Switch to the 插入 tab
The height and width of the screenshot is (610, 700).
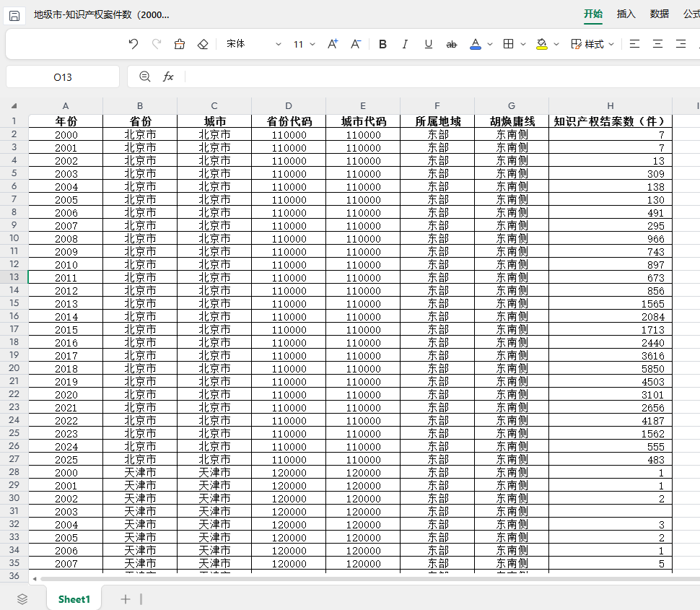[x=626, y=14]
